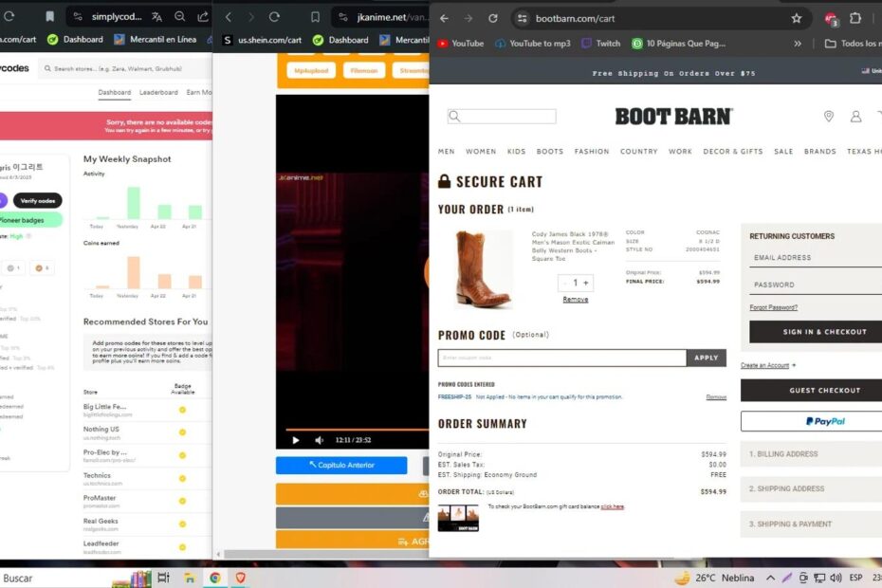This screenshot has height=588, width=882.
Task: Open the Boot Barn account profile icon
Action: coord(855,117)
